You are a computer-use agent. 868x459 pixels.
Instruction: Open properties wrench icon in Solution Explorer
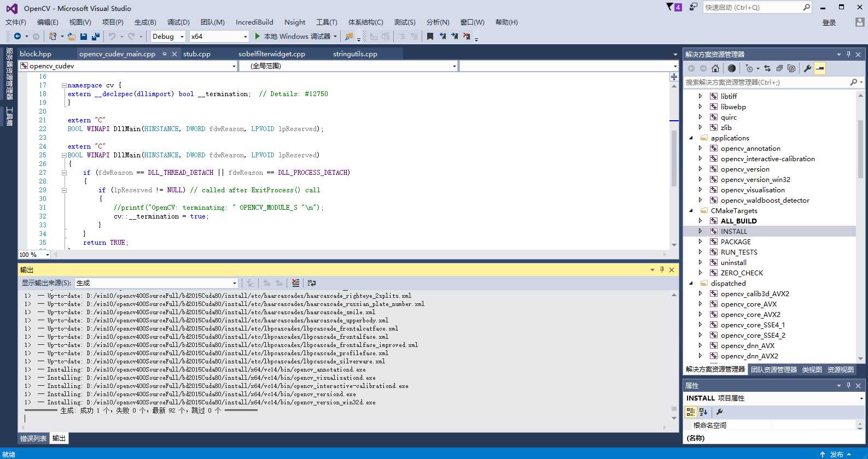point(807,68)
